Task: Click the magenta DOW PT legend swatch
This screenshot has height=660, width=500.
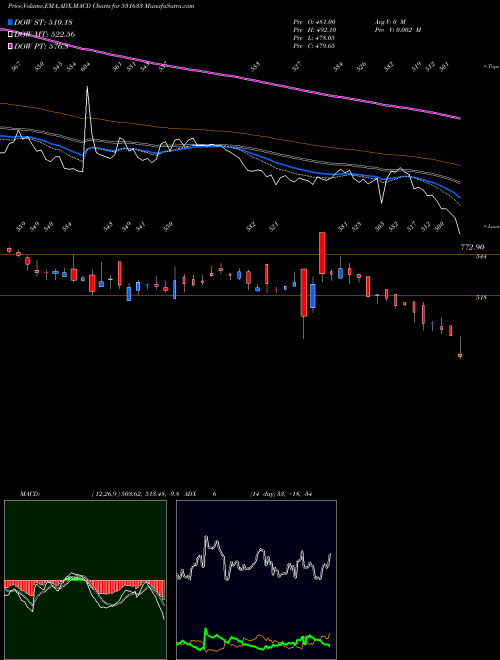Action: click(11, 46)
